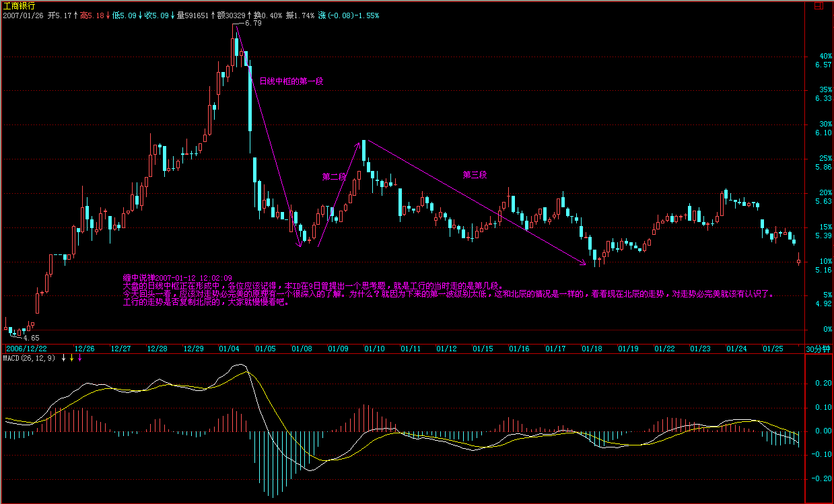Click the 6.79 high price marker
The image size is (834, 504).
point(253,24)
